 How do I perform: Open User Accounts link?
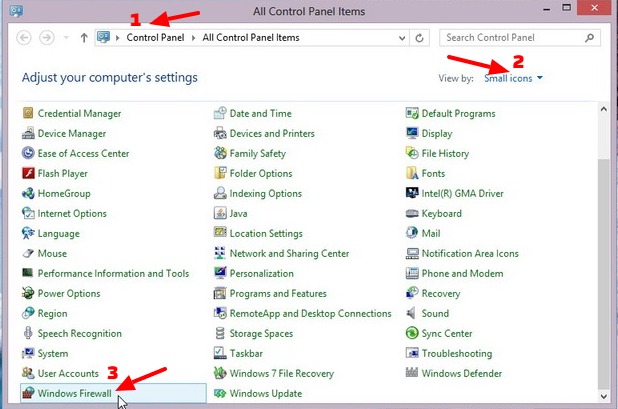(x=68, y=373)
